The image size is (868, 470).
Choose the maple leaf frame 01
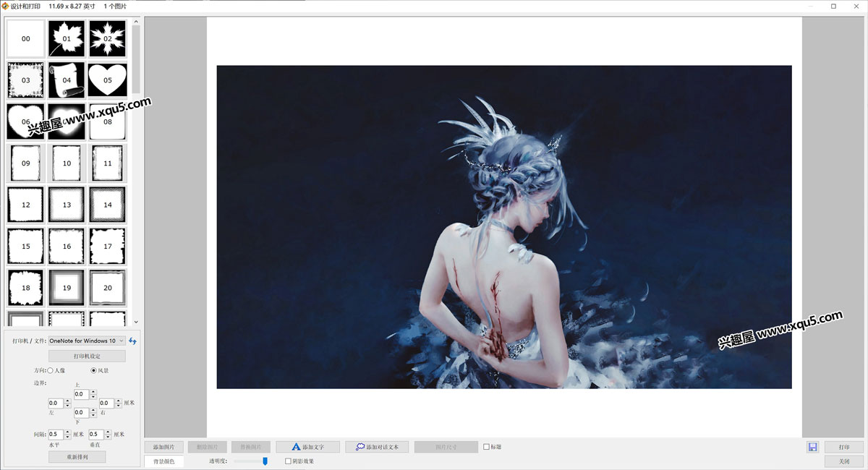(x=67, y=38)
